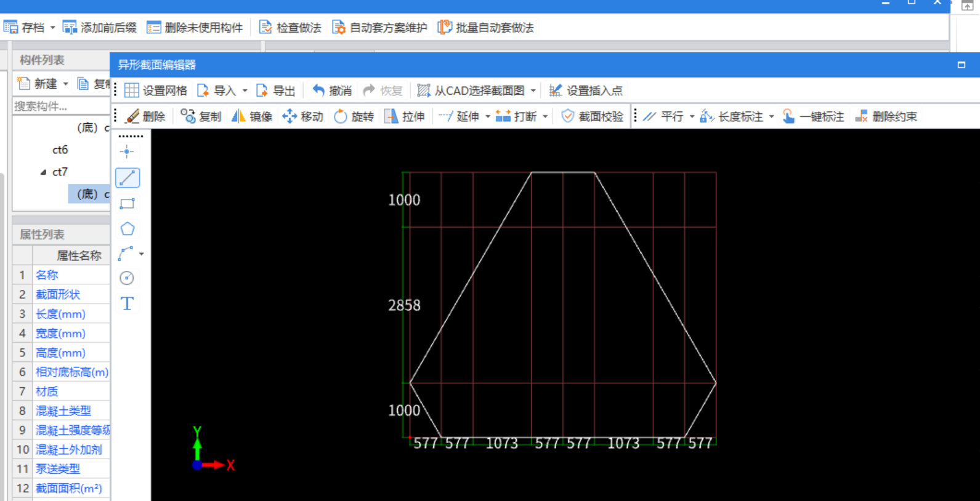
Task: Click the 泵送类型 property row
Action: point(62,469)
